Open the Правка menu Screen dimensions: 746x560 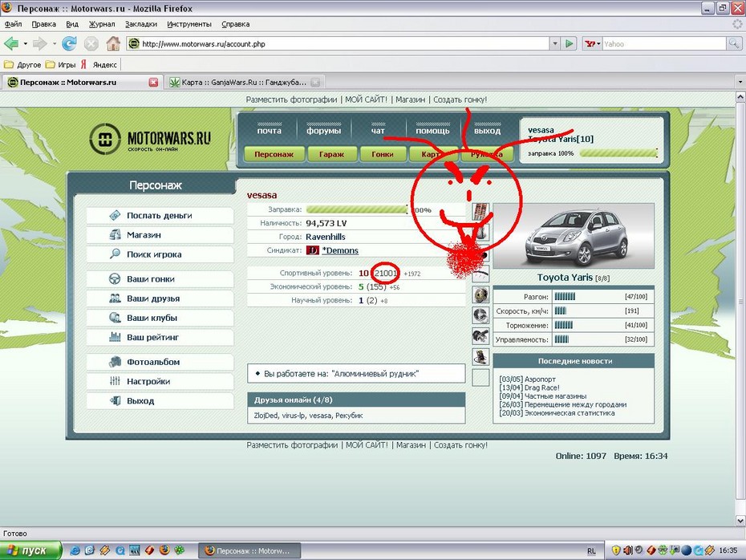click(44, 24)
